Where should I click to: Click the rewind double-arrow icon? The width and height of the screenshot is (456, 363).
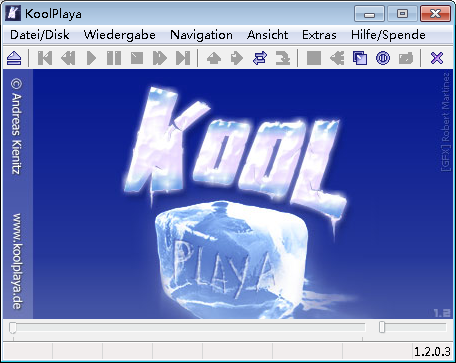[68, 58]
